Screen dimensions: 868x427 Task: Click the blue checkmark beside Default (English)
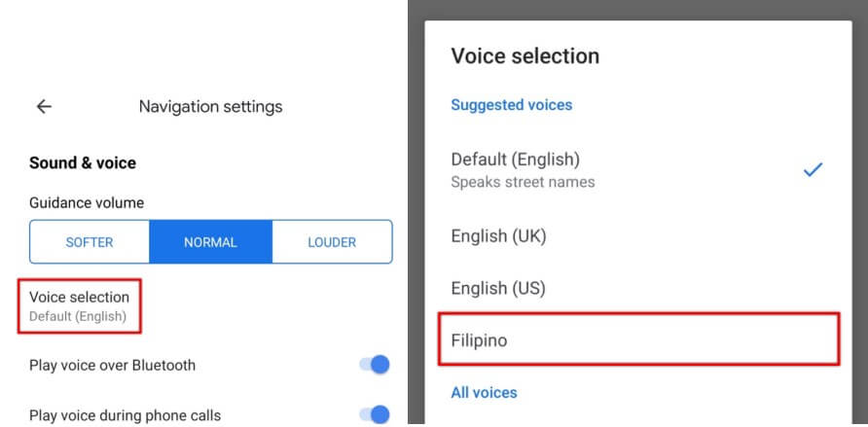pyautogui.click(x=813, y=170)
